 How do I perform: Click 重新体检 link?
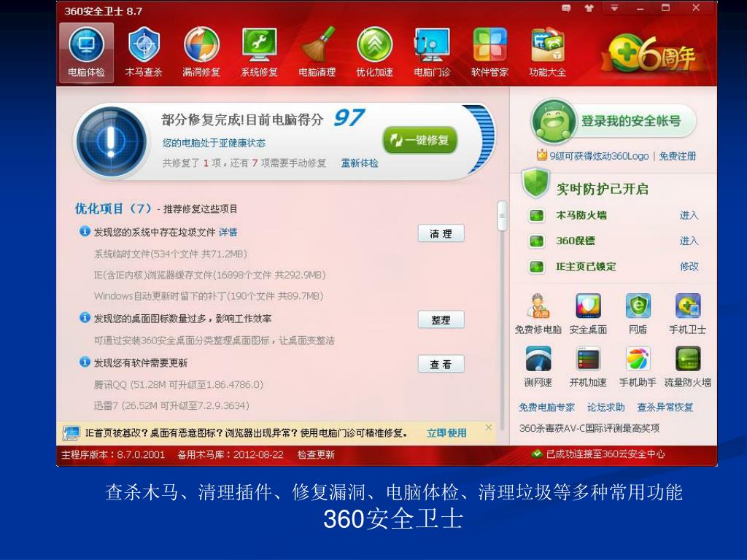pyautogui.click(x=360, y=163)
